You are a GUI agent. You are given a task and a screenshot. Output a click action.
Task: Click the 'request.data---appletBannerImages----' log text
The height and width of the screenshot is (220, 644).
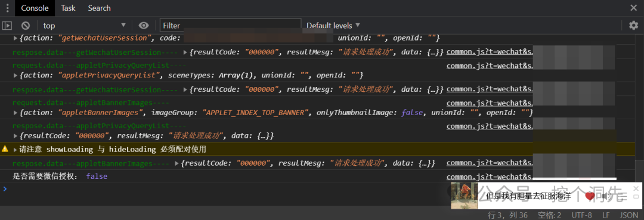[x=91, y=103]
